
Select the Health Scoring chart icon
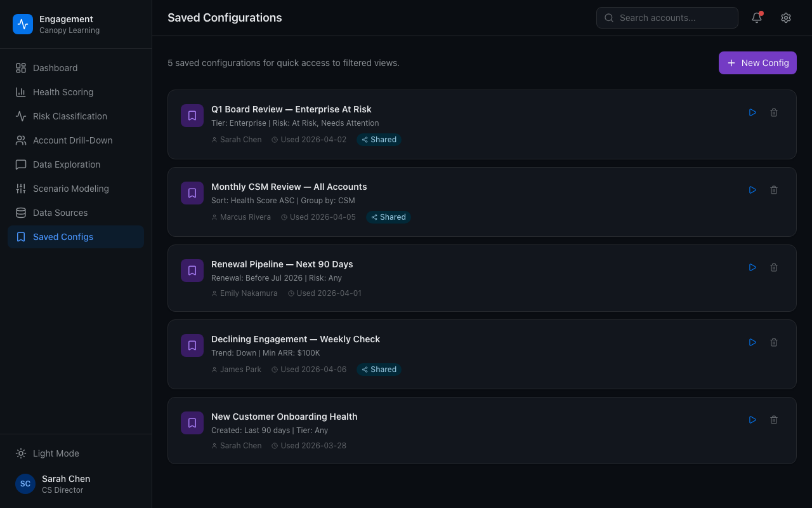click(20, 92)
